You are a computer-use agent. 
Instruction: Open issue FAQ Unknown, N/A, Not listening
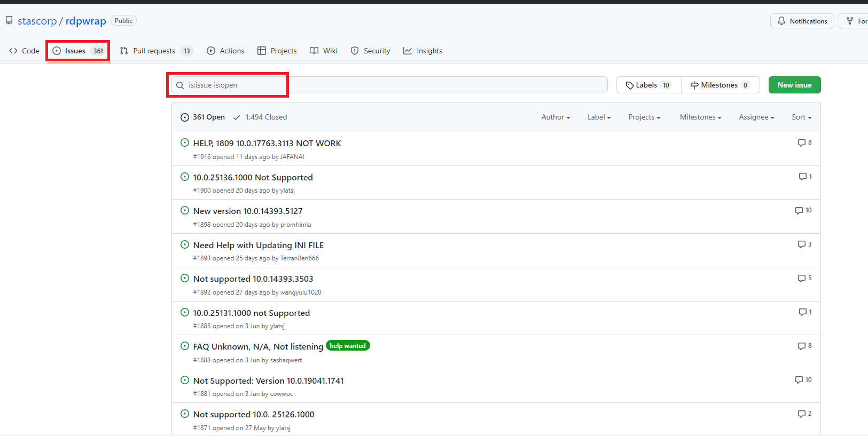(x=258, y=346)
